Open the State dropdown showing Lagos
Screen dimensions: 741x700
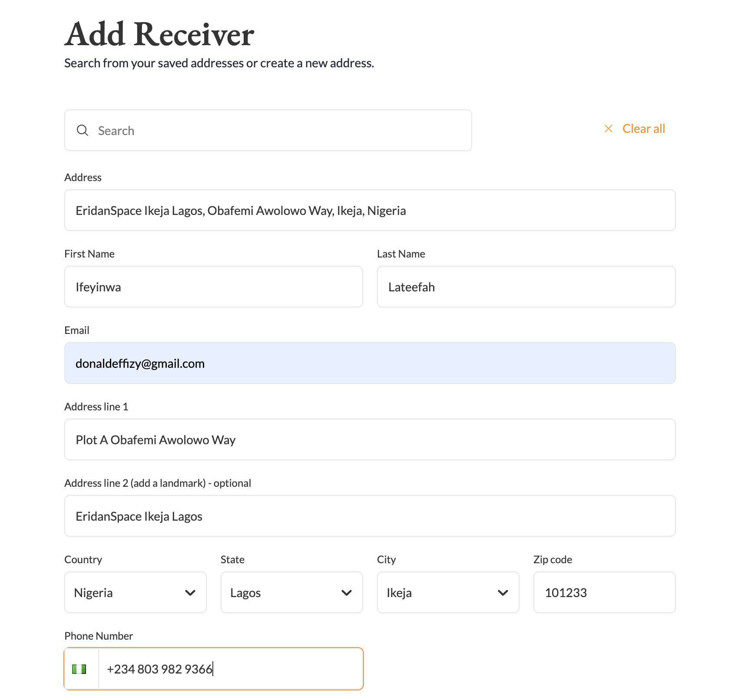[292, 592]
